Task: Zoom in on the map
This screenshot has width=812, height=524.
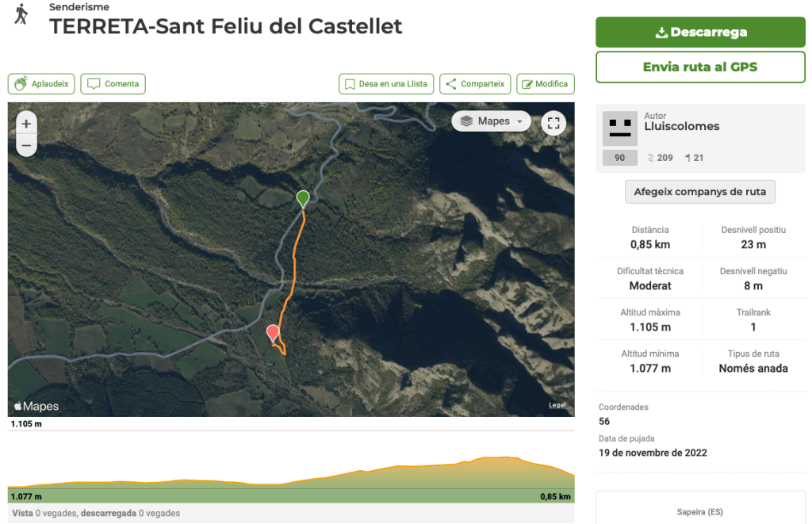Action: (26, 124)
